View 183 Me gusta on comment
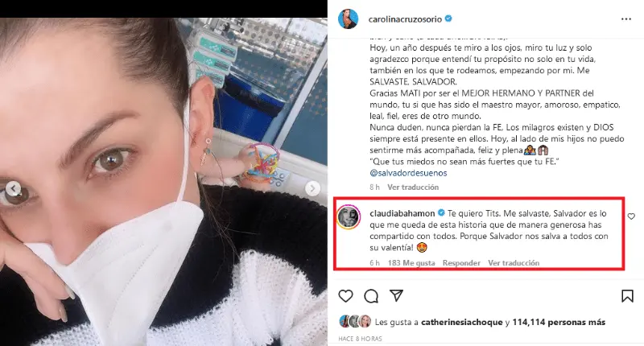 point(411,262)
